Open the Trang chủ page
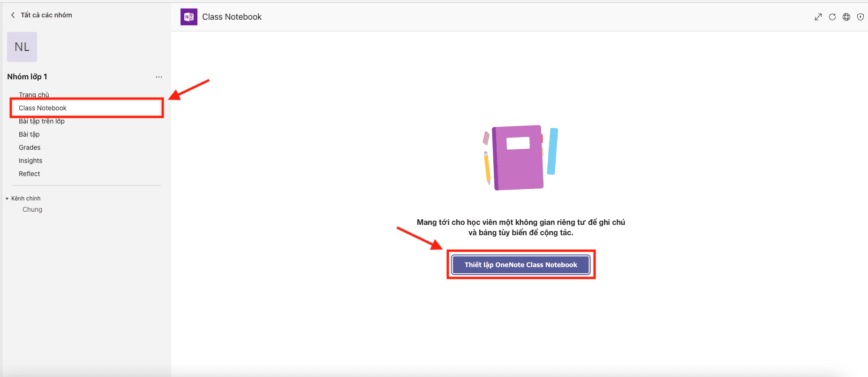 click(34, 95)
